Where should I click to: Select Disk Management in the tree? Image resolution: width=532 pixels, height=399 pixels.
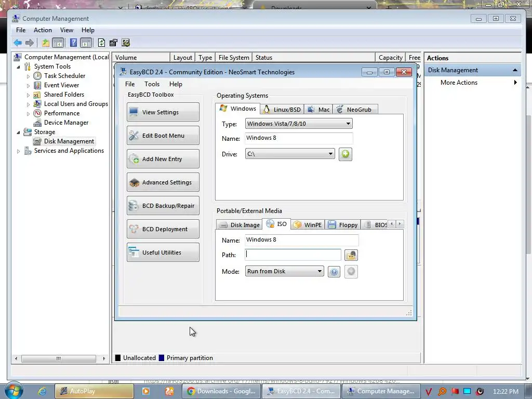pyautogui.click(x=69, y=141)
